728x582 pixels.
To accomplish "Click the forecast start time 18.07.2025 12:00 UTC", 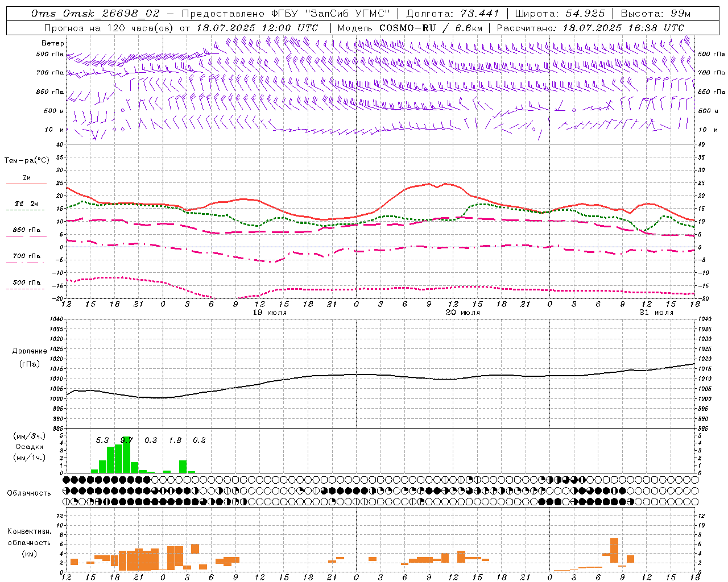I will coord(257,28).
